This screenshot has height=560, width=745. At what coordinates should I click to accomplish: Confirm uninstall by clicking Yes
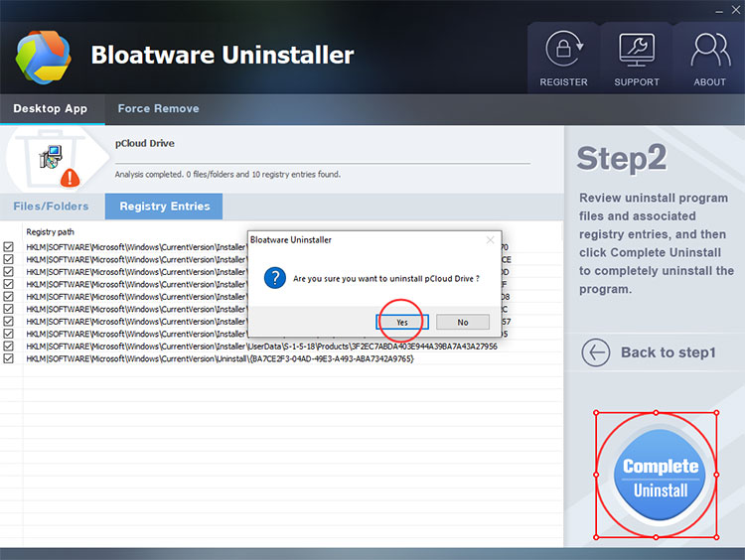click(402, 322)
